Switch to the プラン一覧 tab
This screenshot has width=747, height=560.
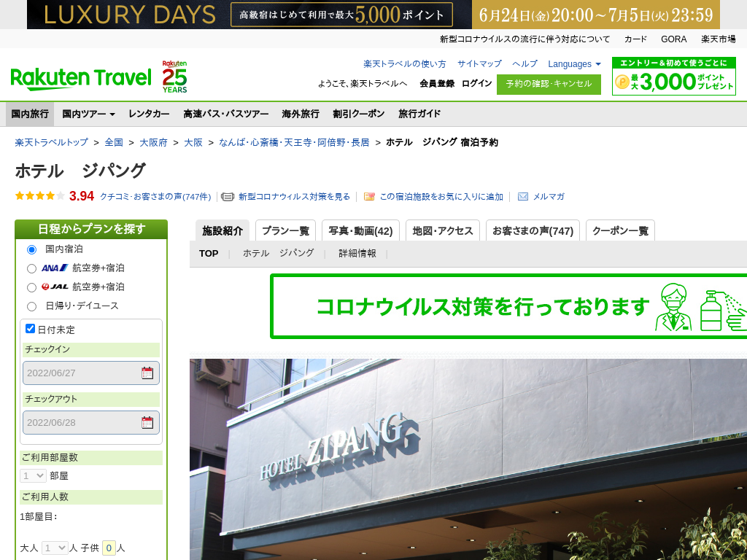click(x=285, y=231)
